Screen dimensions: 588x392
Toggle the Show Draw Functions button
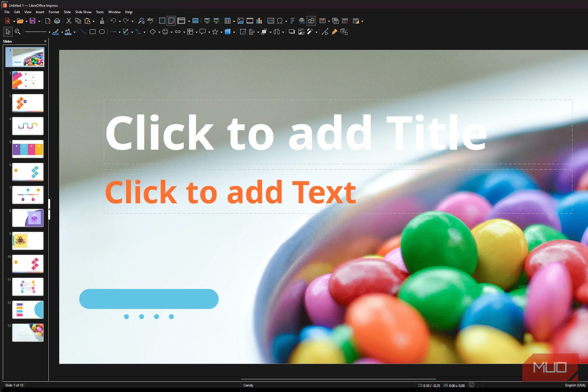(311, 21)
